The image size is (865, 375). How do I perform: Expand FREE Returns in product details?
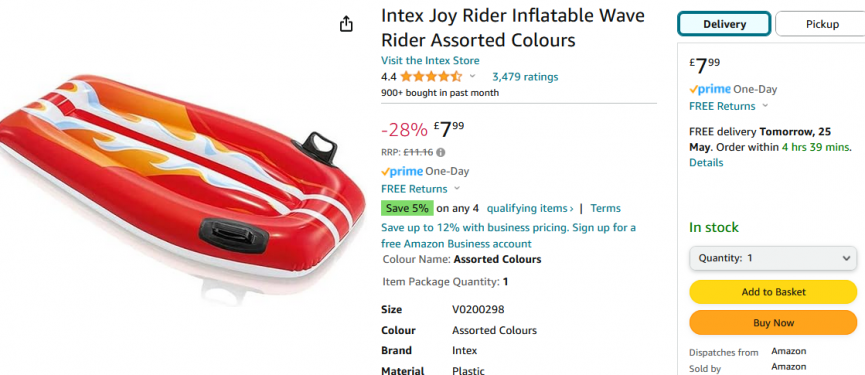coord(457,189)
